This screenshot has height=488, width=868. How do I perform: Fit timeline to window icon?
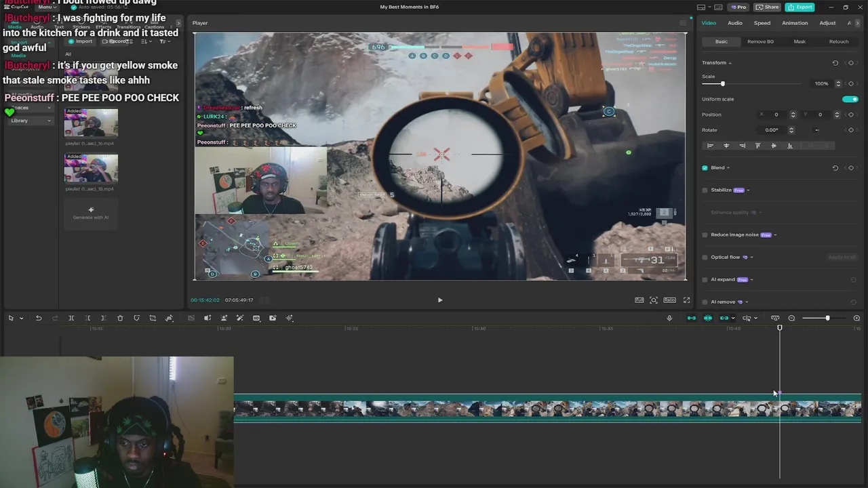[775, 318]
